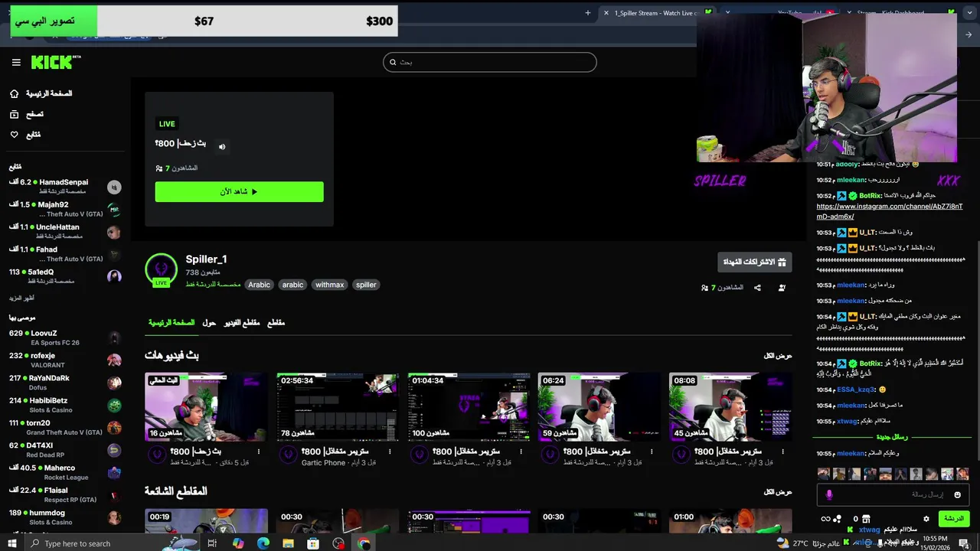The height and width of the screenshot is (551, 980).
Task: Open the 02:56:34 video thumbnail
Action: pyautogui.click(x=338, y=407)
